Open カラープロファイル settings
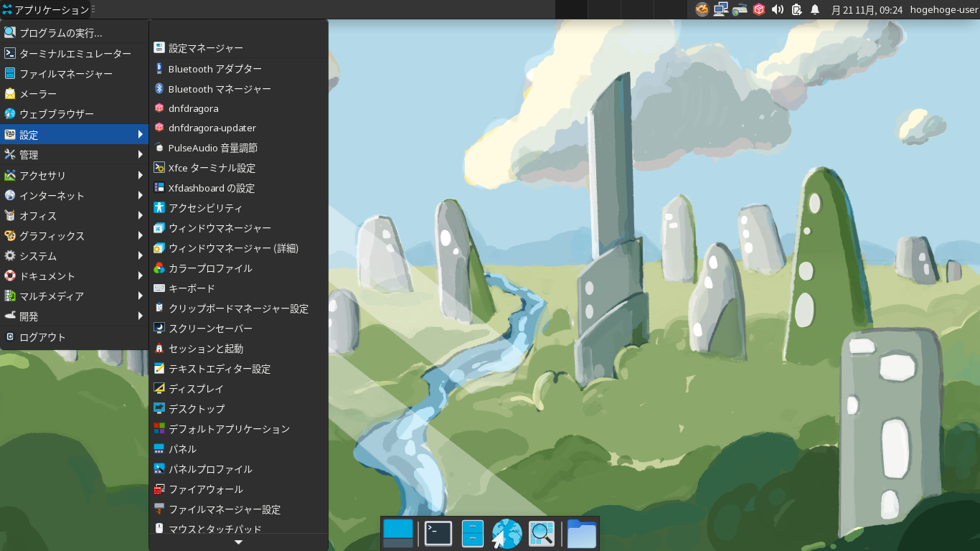Image resolution: width=980 pixels, height=551 pixels. tap(238, 268)
